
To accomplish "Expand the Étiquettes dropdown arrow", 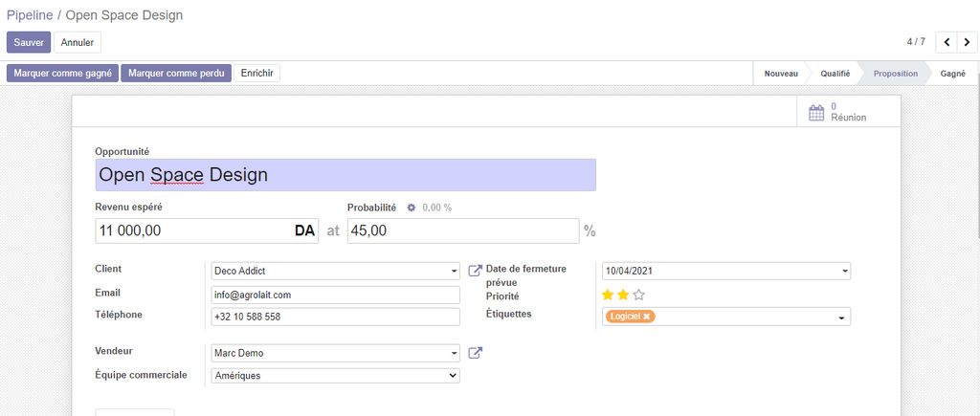I will tap(842, 317).
